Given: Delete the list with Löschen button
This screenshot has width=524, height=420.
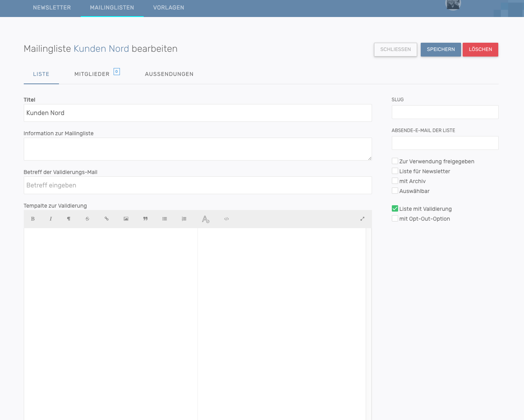Looking at the screenshot, I should tap(480, 49).
